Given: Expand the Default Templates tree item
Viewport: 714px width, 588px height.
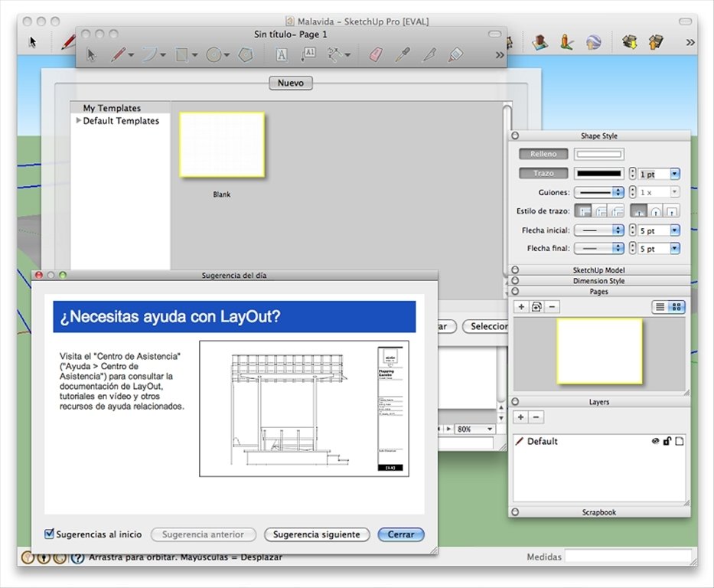Looking at the screenshot, I should [x=78, y=121].
